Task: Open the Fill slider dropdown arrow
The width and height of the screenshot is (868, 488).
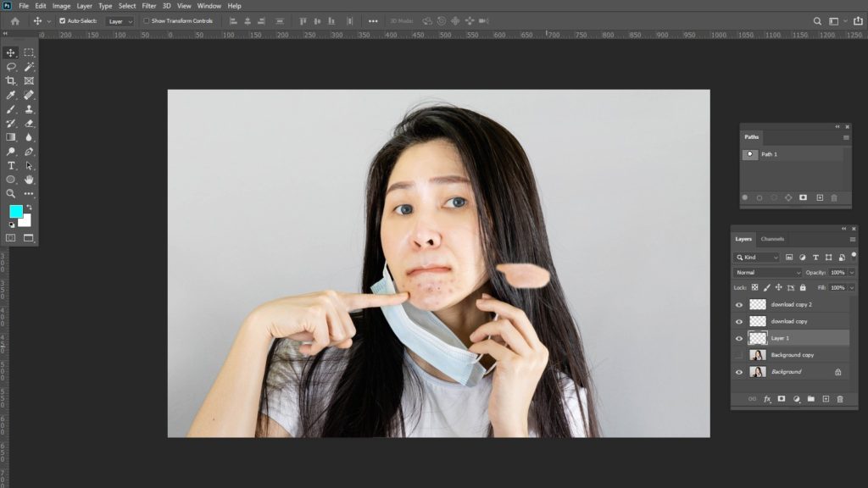Action: [x=851, y=288]
